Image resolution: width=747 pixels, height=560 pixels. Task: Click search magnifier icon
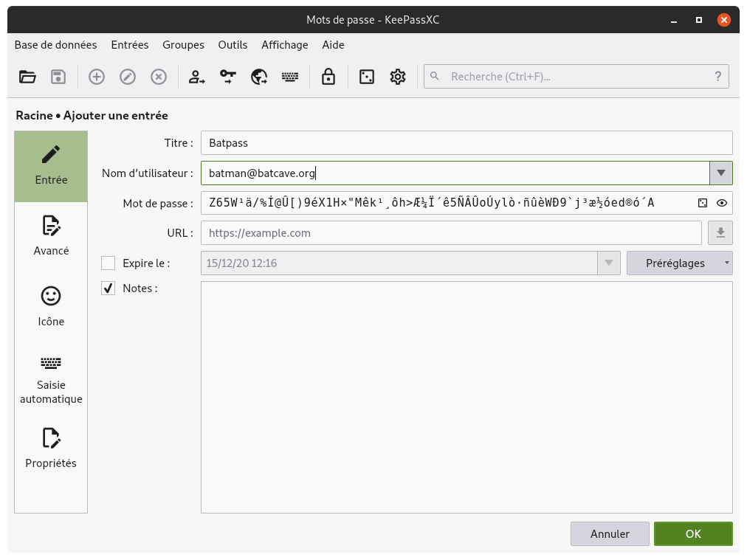tap(435, 76)
